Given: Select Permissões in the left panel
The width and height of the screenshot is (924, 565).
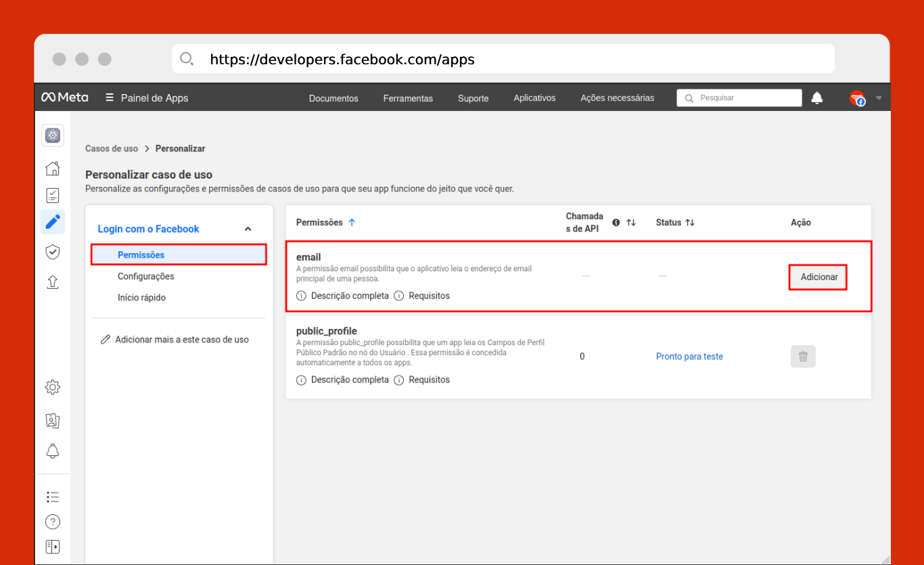Looking at the screenshot, I should [179, 255].
